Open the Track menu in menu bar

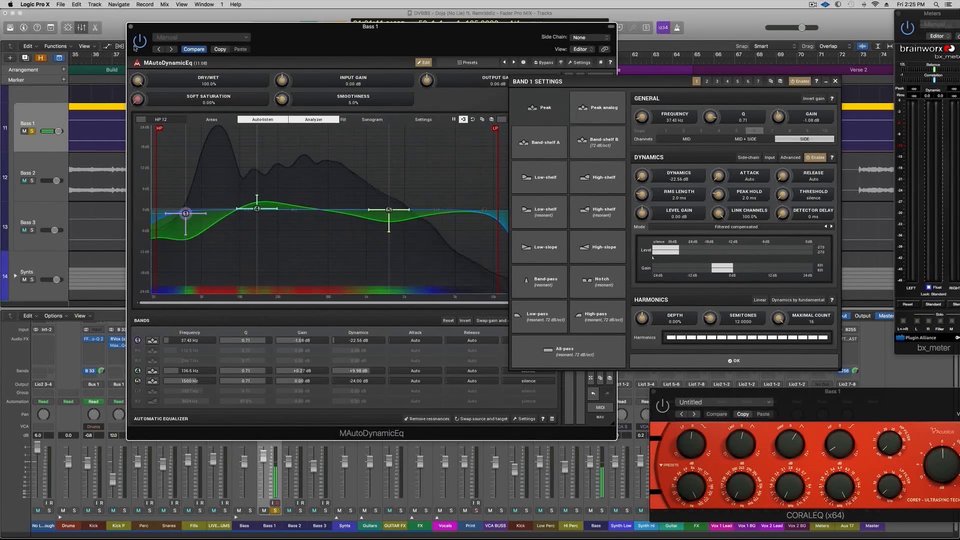tap(95, 4)
